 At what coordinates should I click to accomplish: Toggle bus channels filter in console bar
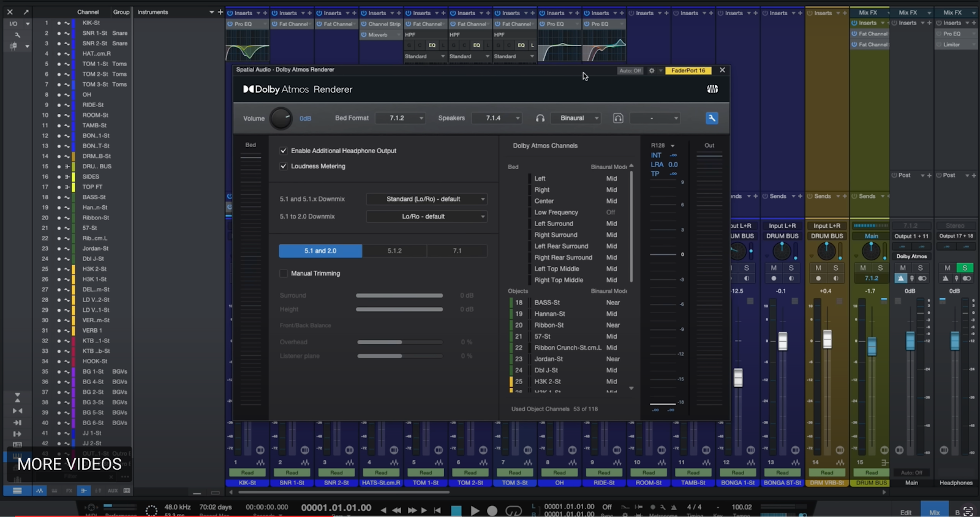[84, 491]
